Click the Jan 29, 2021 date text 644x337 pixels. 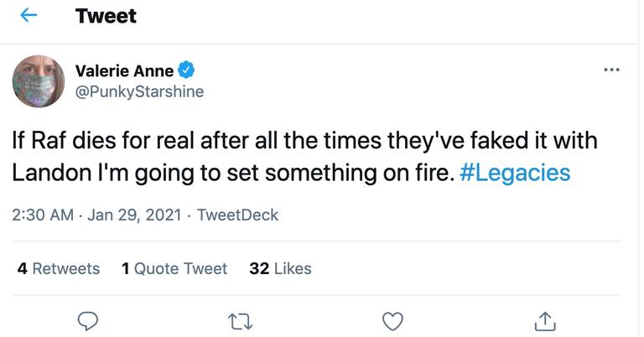(133, 215)
